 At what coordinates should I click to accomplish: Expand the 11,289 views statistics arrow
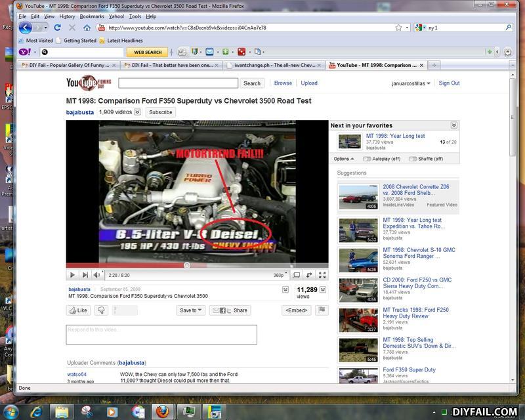click(x=323, y=289)
